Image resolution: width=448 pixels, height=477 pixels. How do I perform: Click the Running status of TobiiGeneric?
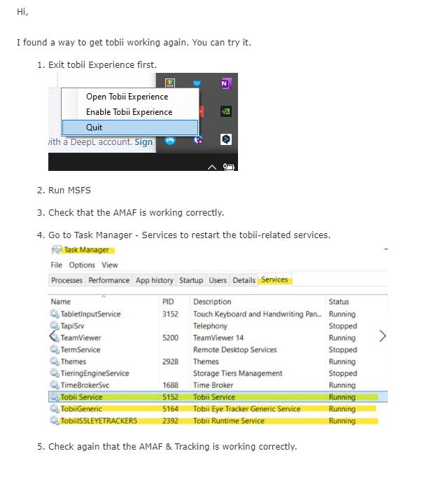click(x=342, y=409)
